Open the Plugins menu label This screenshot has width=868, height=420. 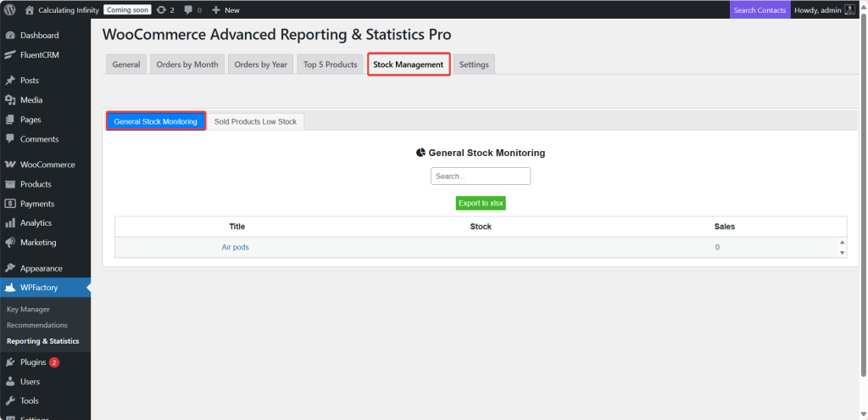click(33, 362)
